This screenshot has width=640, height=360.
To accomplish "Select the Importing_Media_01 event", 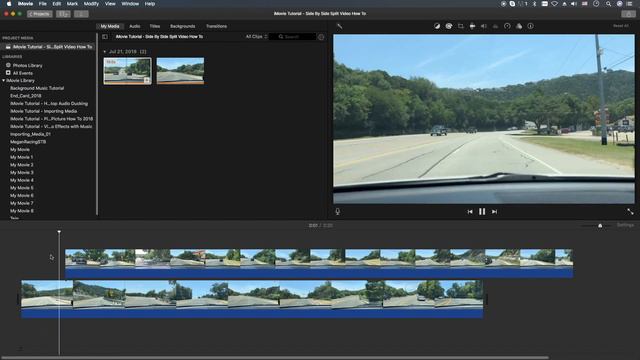I will coord(30,134).
